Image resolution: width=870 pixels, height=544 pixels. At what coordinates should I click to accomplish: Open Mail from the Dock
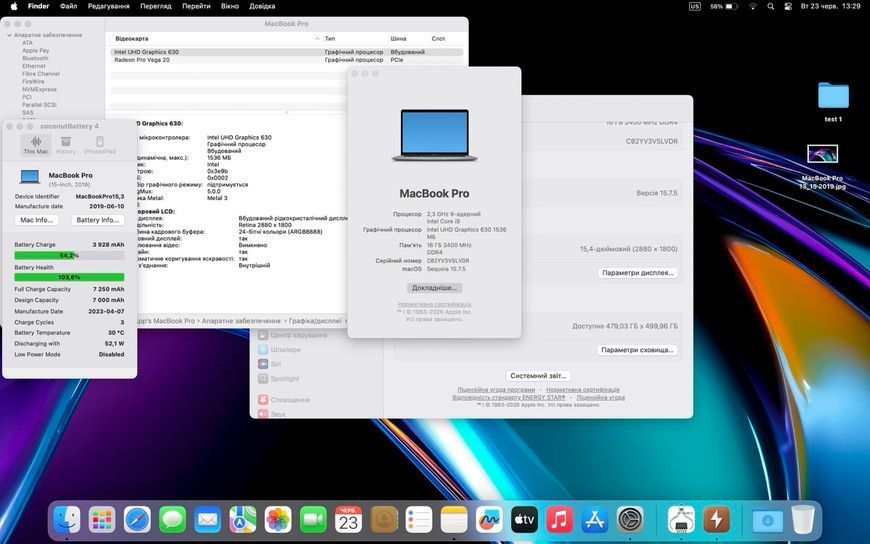pyautogui.click(x=208, y=520)
